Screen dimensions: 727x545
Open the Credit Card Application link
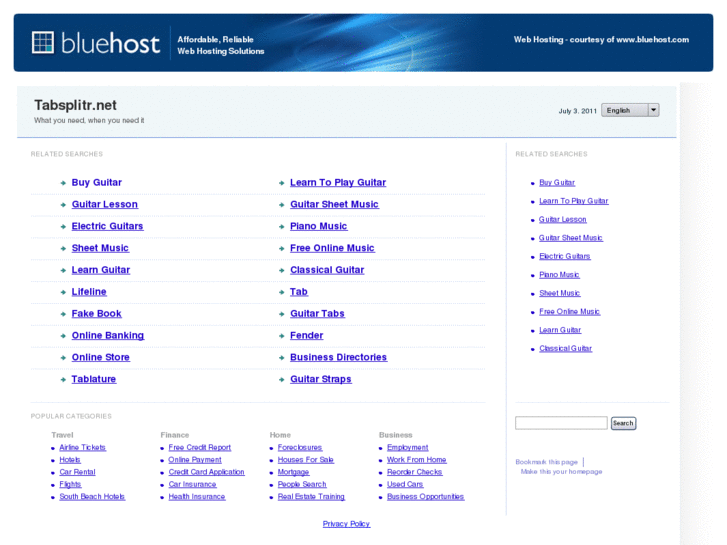pos(206,472)
